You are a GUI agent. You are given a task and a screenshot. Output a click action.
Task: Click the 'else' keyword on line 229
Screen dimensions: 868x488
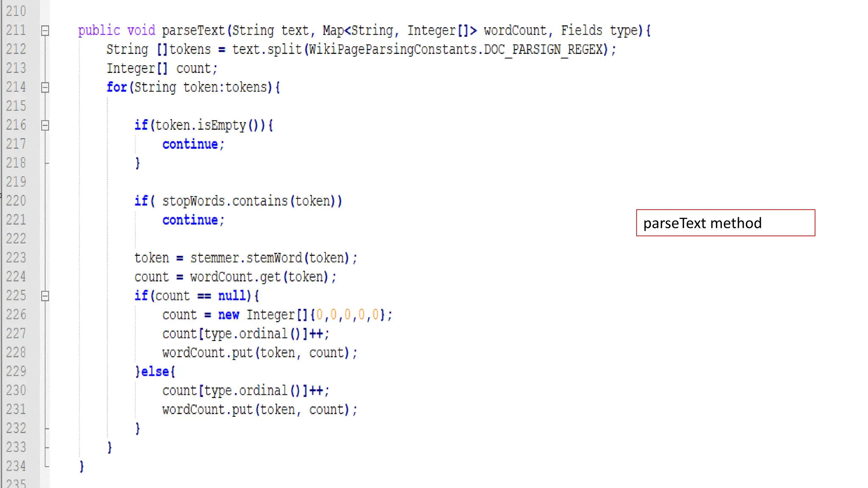tap(155, 372)
